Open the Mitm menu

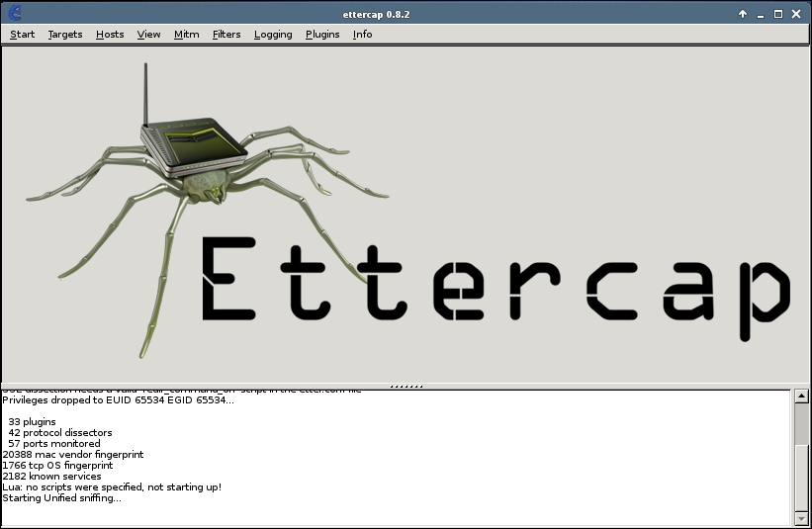click(x=186, y=35)
